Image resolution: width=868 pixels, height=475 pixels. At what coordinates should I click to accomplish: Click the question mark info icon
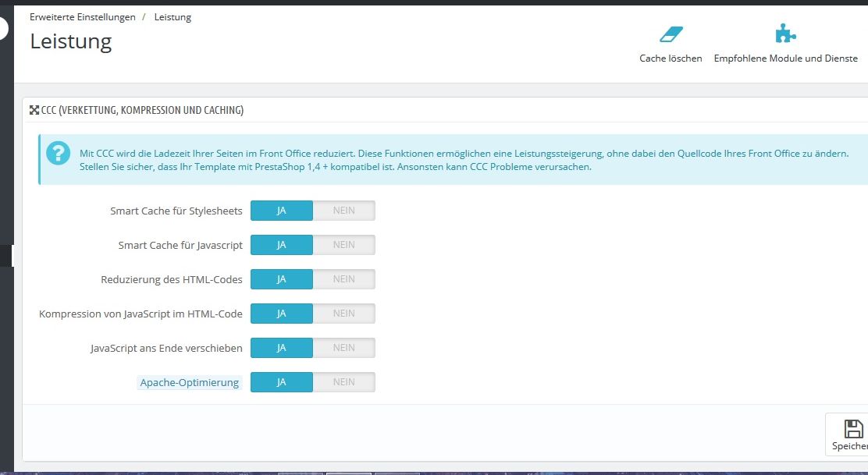click(x=58, y=153)
